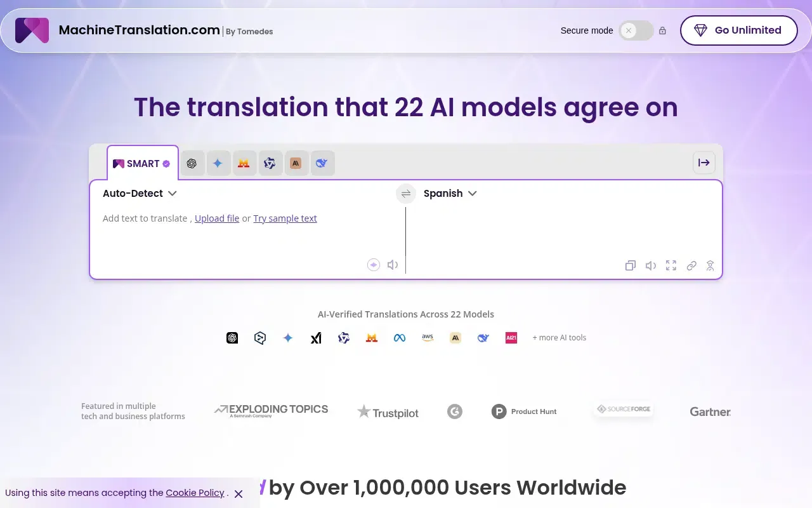This screenshot has height=508, width=812.
Task: Click the blue Gemini sparkle in models row
Action: 288,338
